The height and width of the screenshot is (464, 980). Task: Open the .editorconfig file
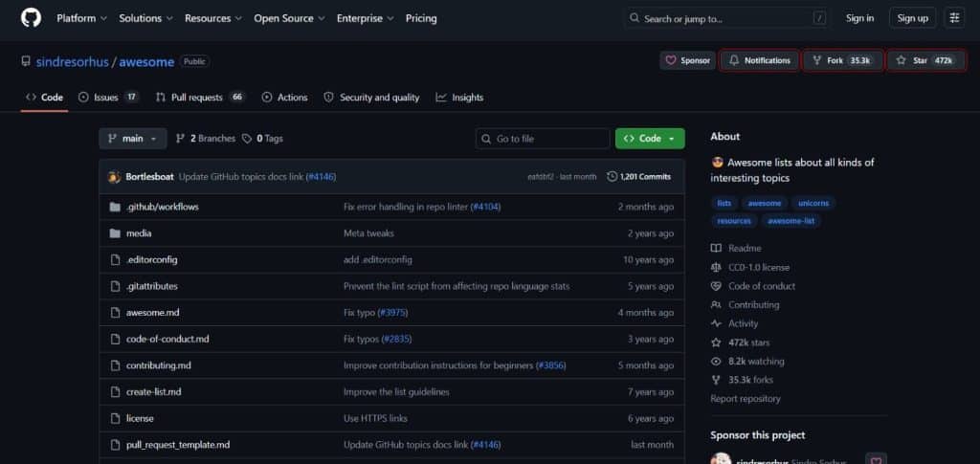[x=152, y=259]
